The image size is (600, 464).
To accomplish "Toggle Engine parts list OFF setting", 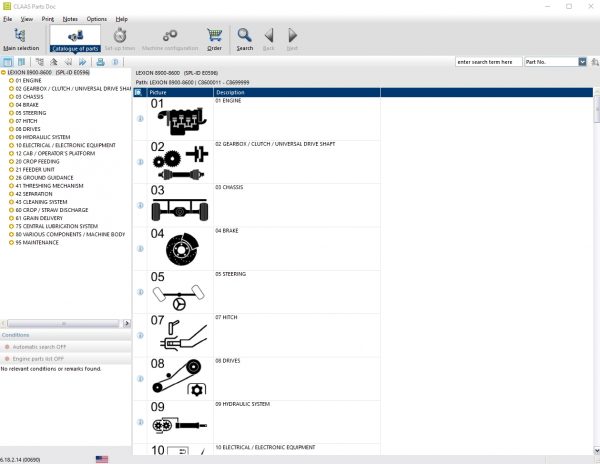I will (42, 358).
